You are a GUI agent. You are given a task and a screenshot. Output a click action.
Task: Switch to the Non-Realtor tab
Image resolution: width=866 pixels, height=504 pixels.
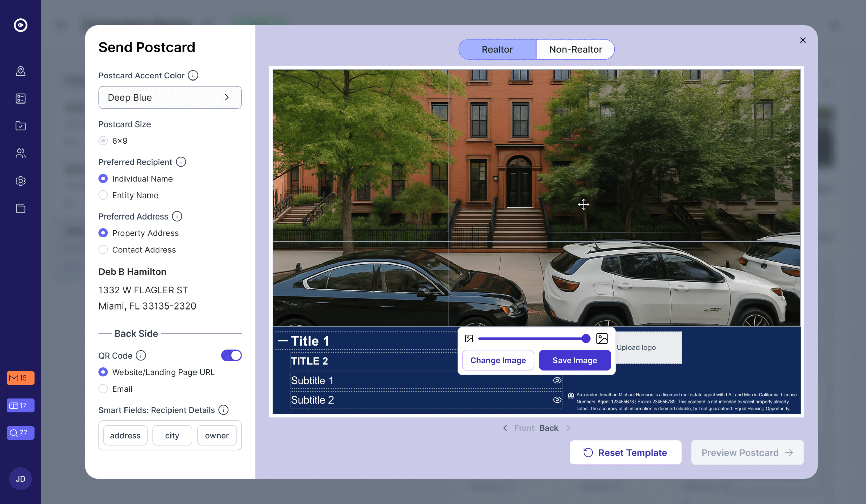point(575,49)
